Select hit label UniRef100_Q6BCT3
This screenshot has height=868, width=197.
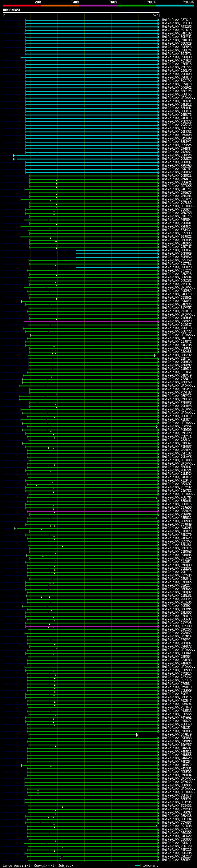pos(177,115)
